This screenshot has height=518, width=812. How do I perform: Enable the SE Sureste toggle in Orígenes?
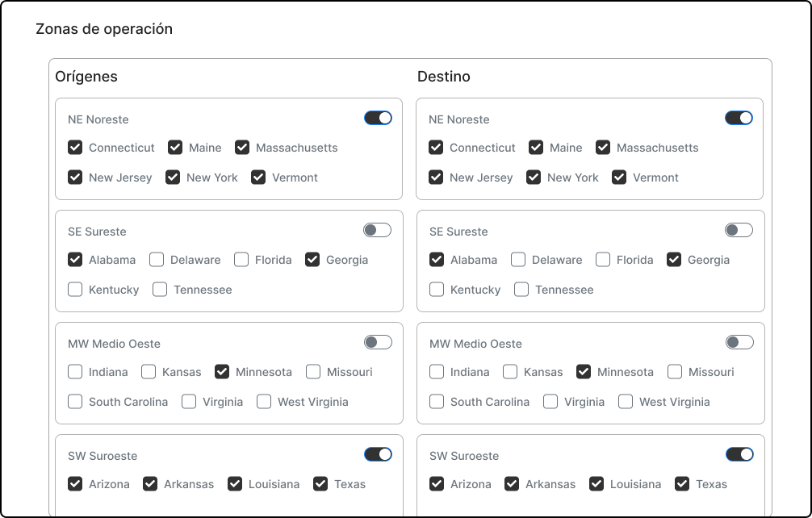tap(377, 230)
